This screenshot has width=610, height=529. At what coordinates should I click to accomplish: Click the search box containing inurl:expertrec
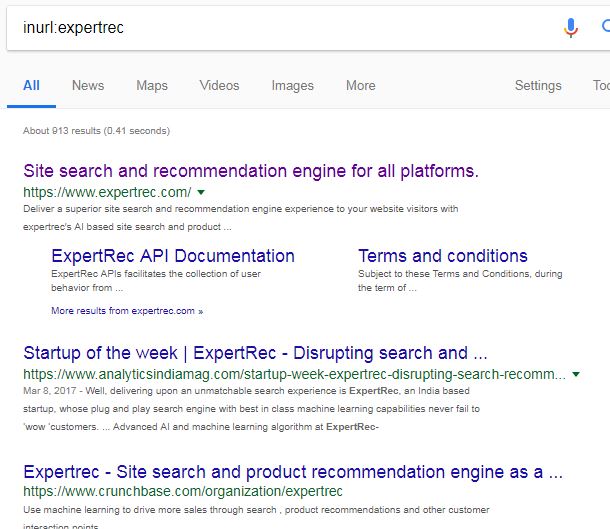tap(280, 28)
